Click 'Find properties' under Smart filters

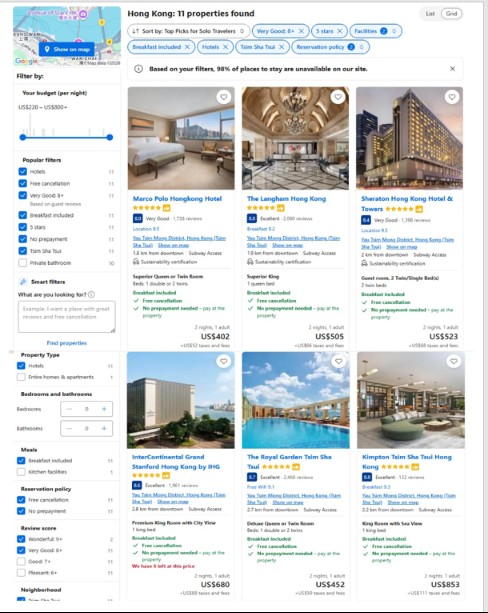click(66, 343)
